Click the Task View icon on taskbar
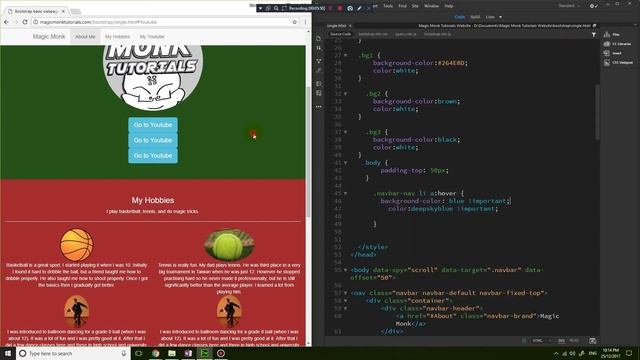 point(139,353)
